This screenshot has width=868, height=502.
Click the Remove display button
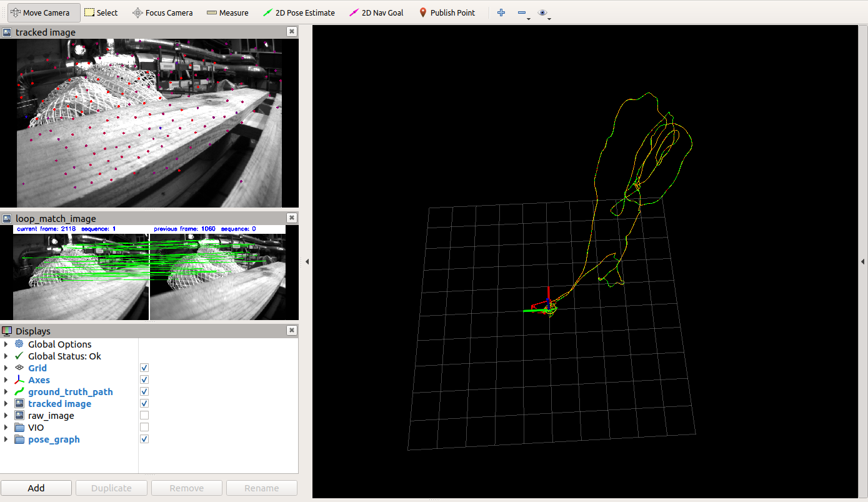click(187, 488)
